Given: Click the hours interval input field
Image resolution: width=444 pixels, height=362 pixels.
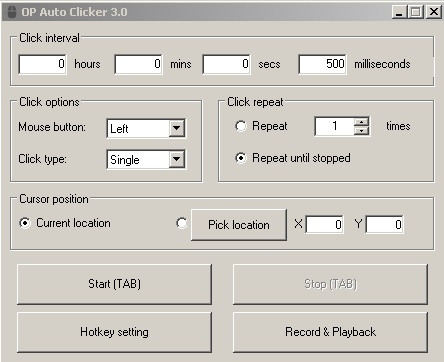Looking at the screenshot, I should click(42, 64).
